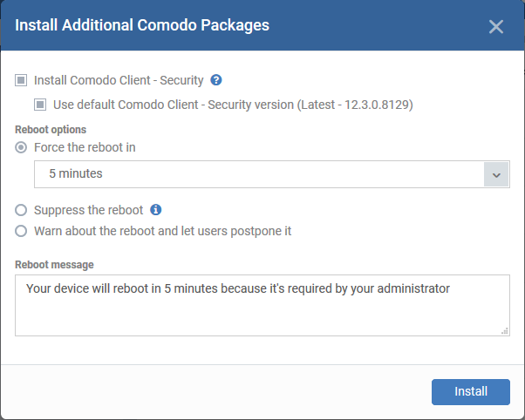The height and width of the screenshot is (420, 525).
Task: Click the Force the reboot in label text
Action: [85, 147]
